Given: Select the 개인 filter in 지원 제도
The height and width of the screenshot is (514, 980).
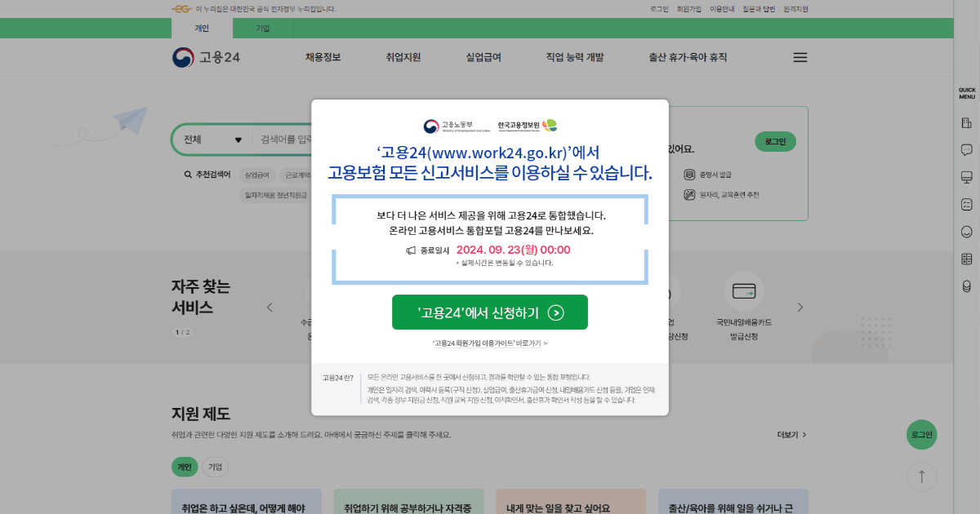Looking at the screenshot, I should (x=184, y=467).
